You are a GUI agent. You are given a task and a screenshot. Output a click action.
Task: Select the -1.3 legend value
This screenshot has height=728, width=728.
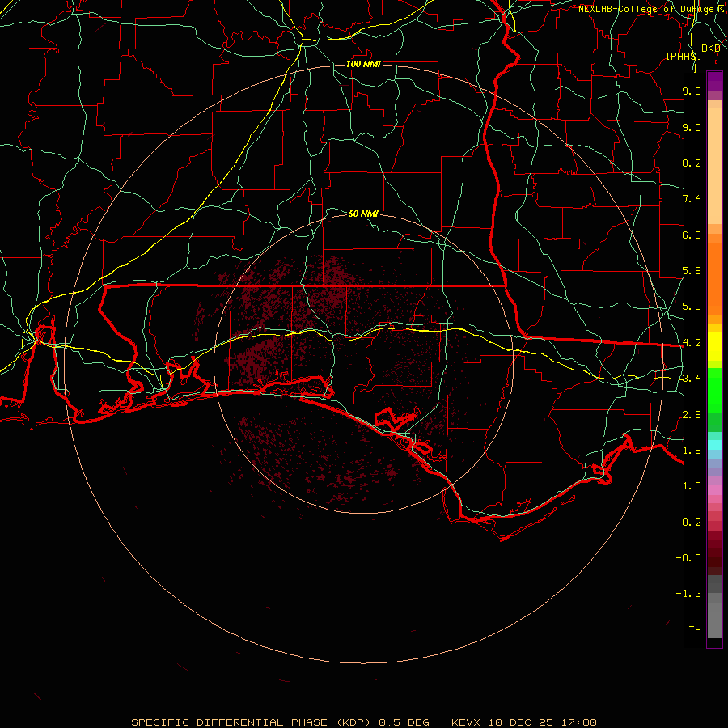[688, 594]
